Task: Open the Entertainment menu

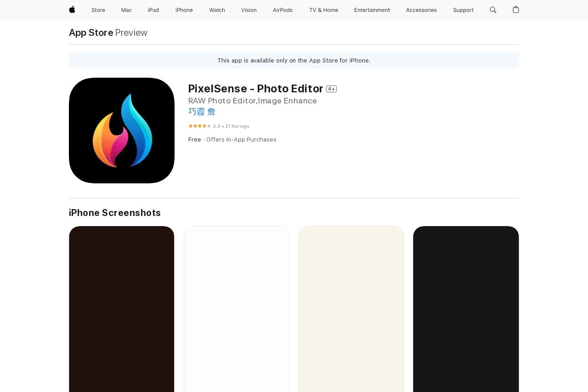Action: click(x=372, y=10)
